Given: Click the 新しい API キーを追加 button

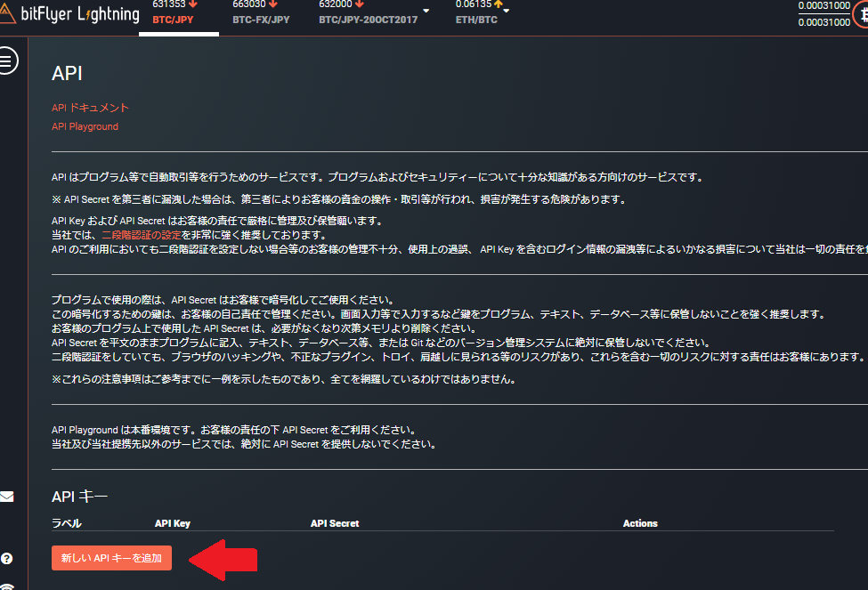Looking at the screenshot, I should pos(112,558).
